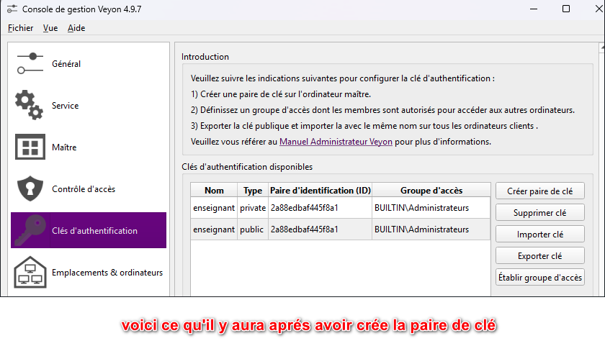Click Supprimer clé button

point(539,213)
